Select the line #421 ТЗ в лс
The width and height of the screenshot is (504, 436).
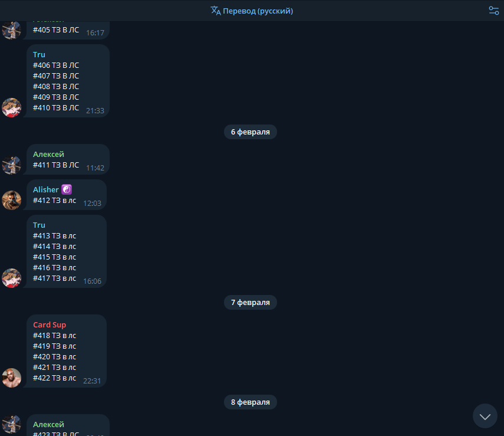(55, 368)
